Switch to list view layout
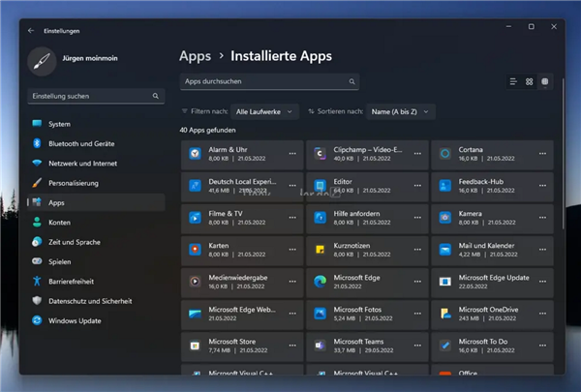Viewport: 581px width, 392px height. point(513,82)
